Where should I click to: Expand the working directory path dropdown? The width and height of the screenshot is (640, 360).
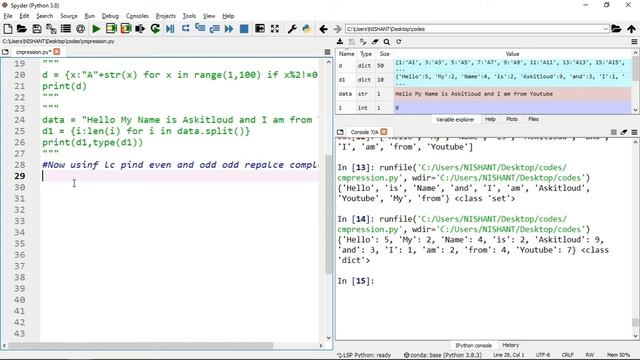(605, 29)
